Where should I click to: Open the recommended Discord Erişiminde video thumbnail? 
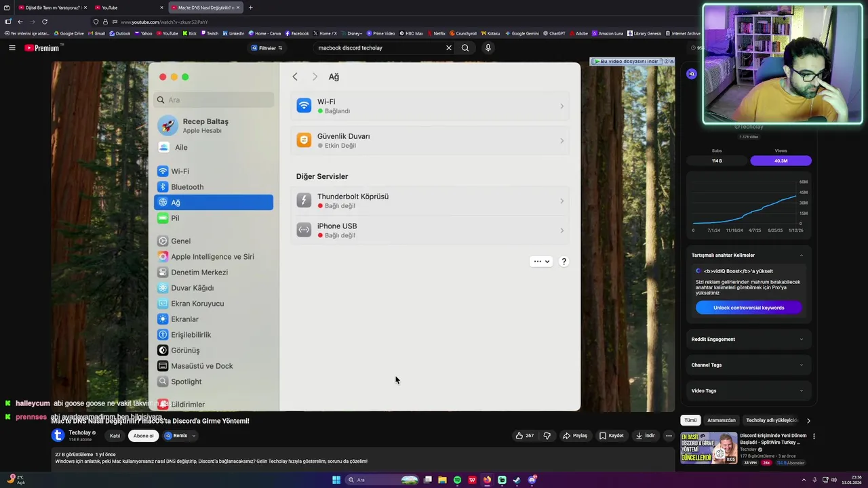point(709,448)
